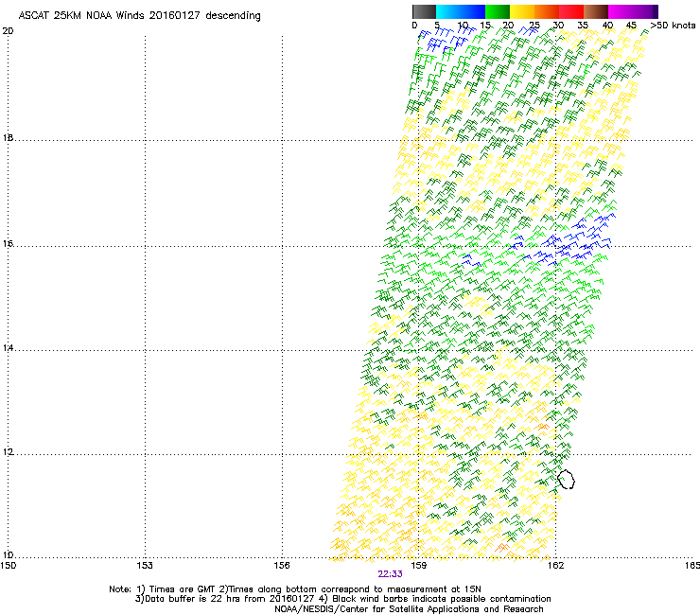The height and width of the screenshot is (615, 700).
Task: Click the longitude axis label '165'
Action: 691,566
